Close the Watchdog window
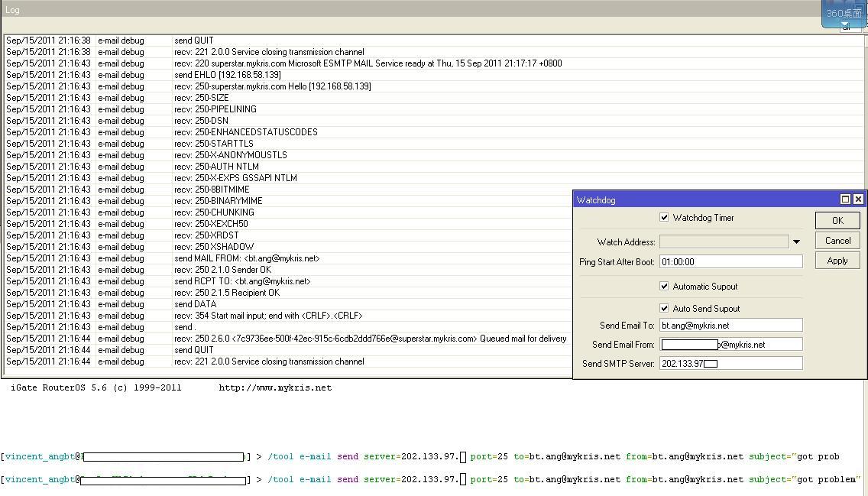The height and width of the screenshot is (496, 868). [858, 199]
